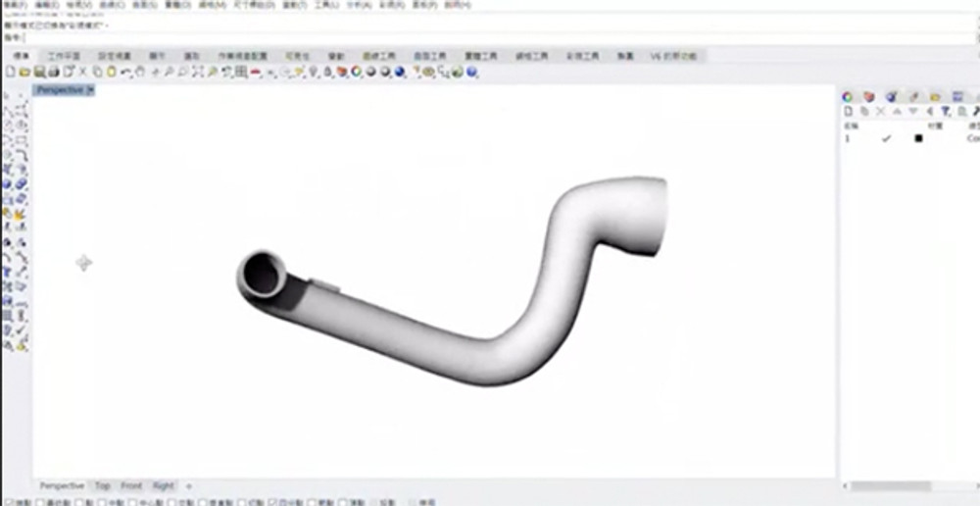Image resolution: width=980 pixels, height=506 pixels.
Task: Switch to the Right viewport tab
Action: [164, 486]
